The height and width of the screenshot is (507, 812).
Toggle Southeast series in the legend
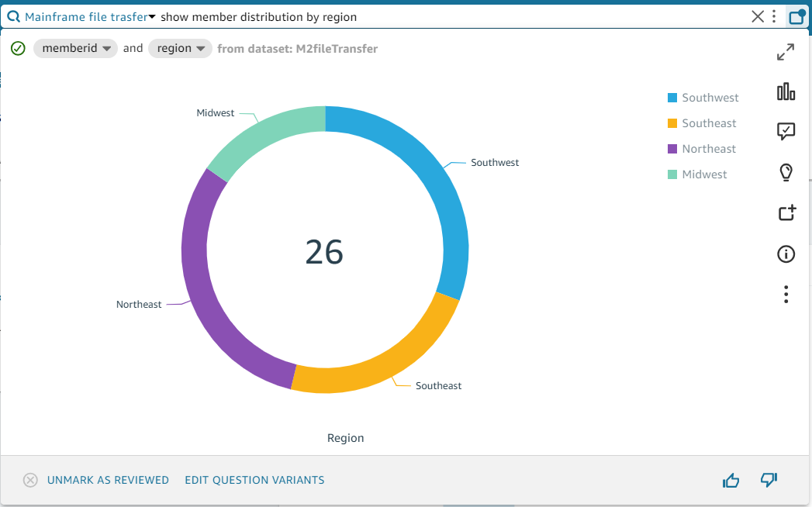(709, 123)
